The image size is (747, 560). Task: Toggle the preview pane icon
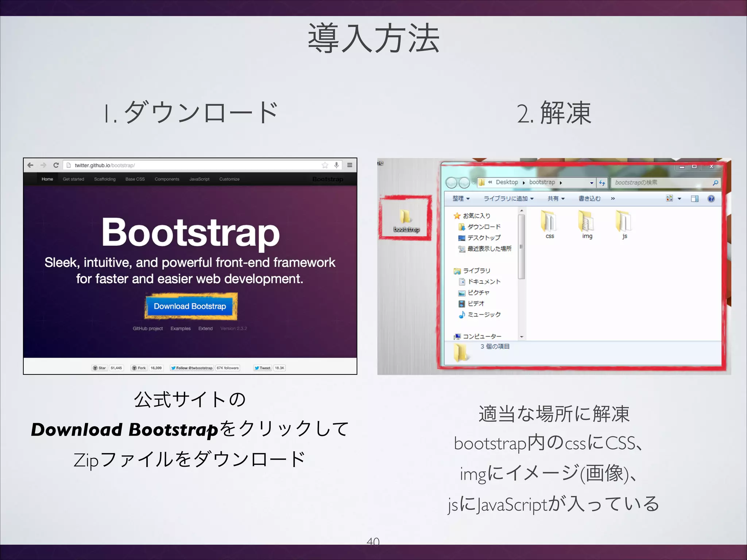(x=694, y=199)
